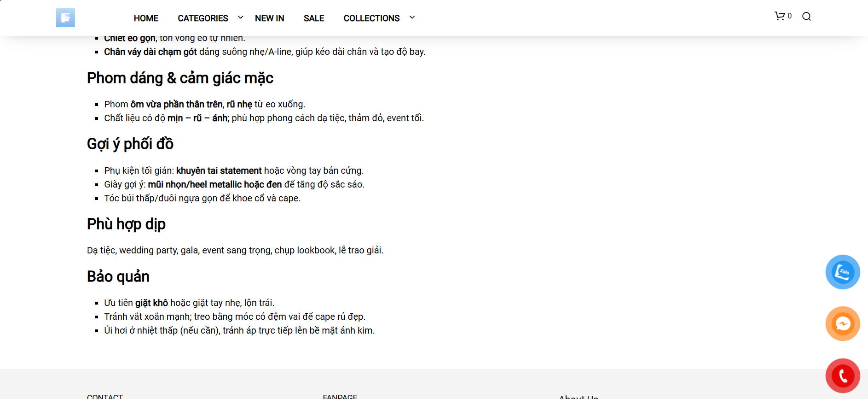
Task: Go to the HOME page
Action: pyautogui.click(x=146, y=18)
